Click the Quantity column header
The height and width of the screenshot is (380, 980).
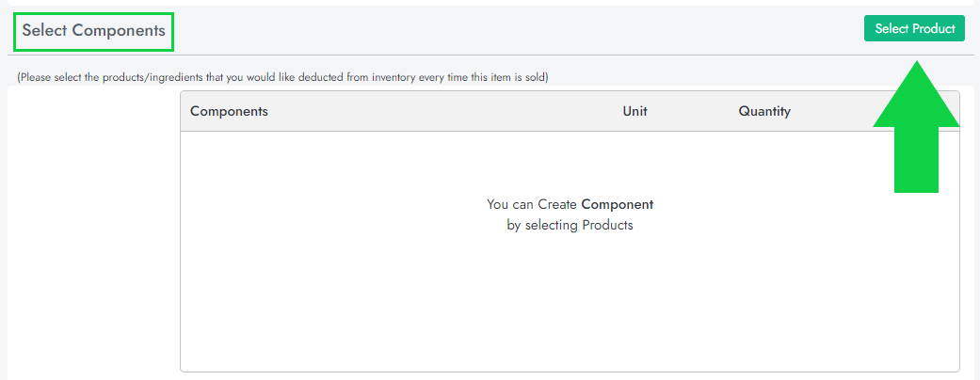764,111
